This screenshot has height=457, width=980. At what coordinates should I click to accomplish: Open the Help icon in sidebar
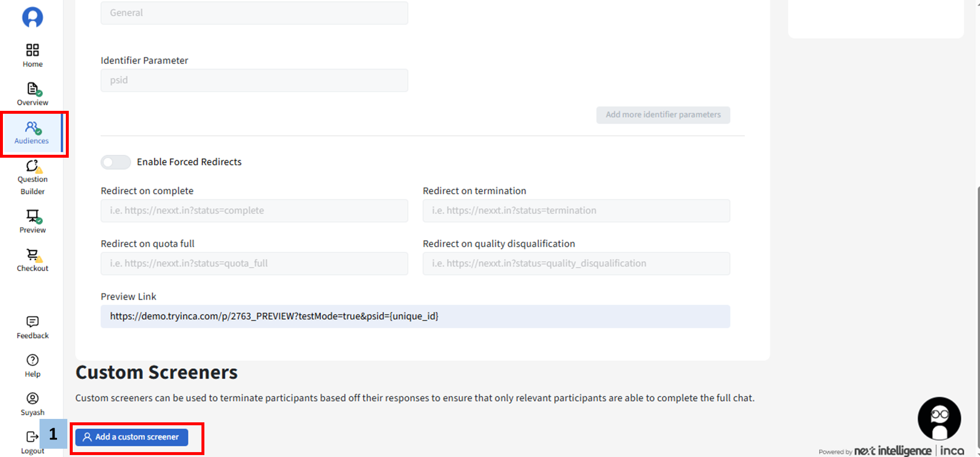[x=32, y=360]
